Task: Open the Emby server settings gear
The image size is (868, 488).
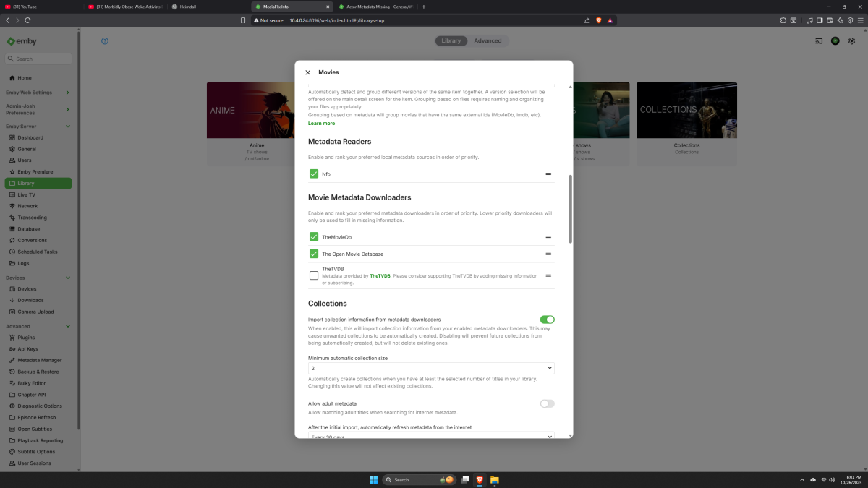Action: pyautogui.click(x=851, y=41)
